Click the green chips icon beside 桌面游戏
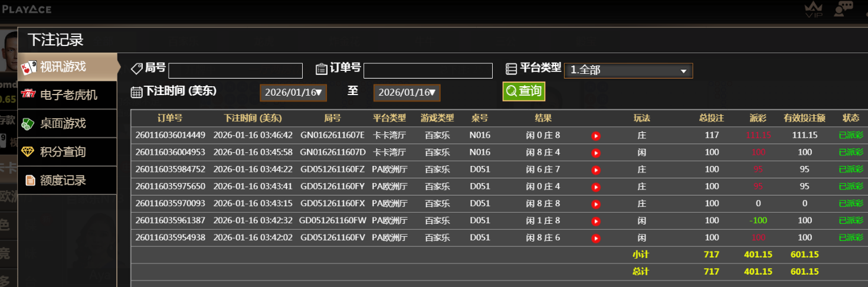 [28, 123]
